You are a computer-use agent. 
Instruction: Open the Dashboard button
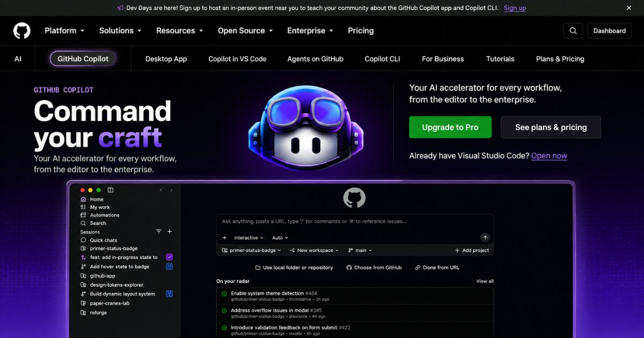point(610,31)
